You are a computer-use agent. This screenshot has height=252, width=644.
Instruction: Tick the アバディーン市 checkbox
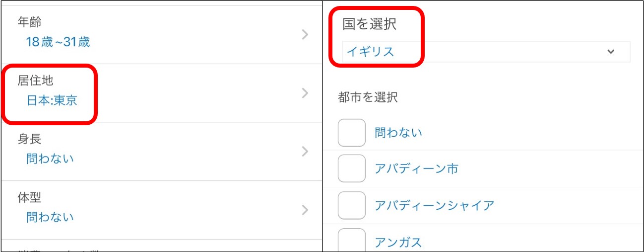click(x=352, y=168)
